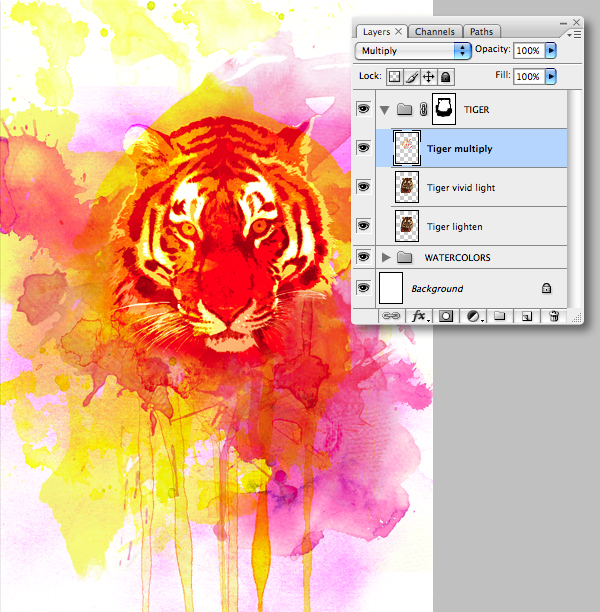Select the Tiger vivid light layer name
Image resolution: width=600 pixels, height=612 pixels.
[x=461, y=188]
